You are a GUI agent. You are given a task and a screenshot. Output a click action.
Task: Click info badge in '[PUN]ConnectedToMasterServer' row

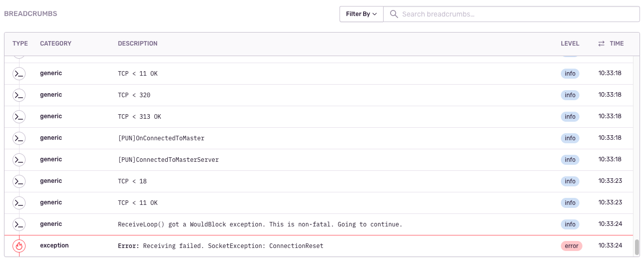click(x=570, y=160)
